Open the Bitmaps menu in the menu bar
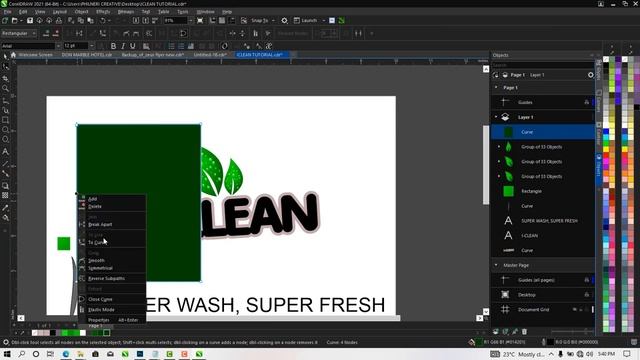The image size is (640, 360). pyautogui.click(x=126, y=12)
